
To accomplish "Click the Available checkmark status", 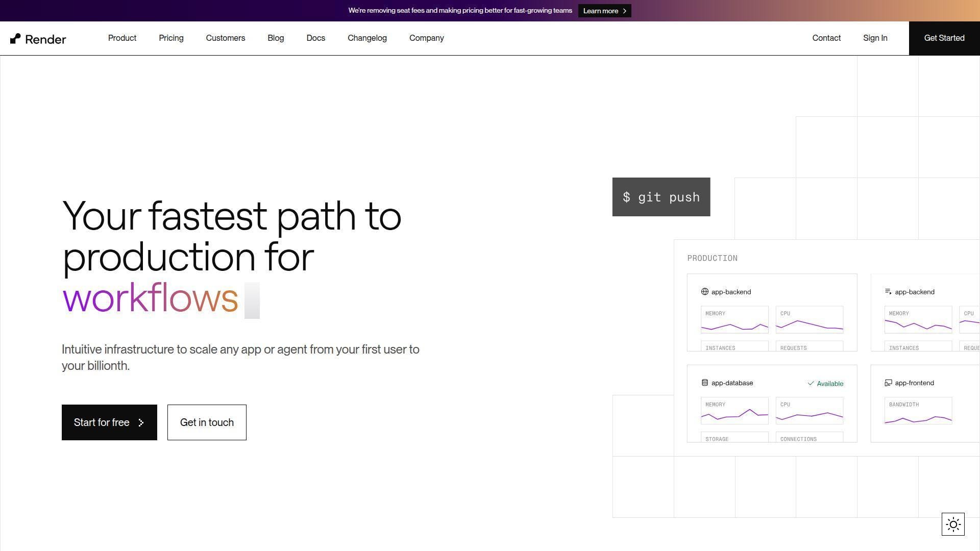I will click(x=825, y=384).
